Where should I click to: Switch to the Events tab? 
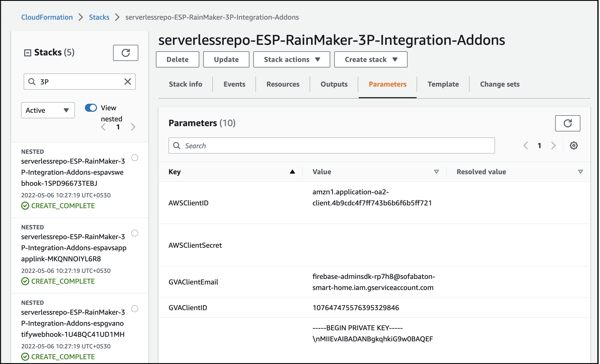click(234, 84)
